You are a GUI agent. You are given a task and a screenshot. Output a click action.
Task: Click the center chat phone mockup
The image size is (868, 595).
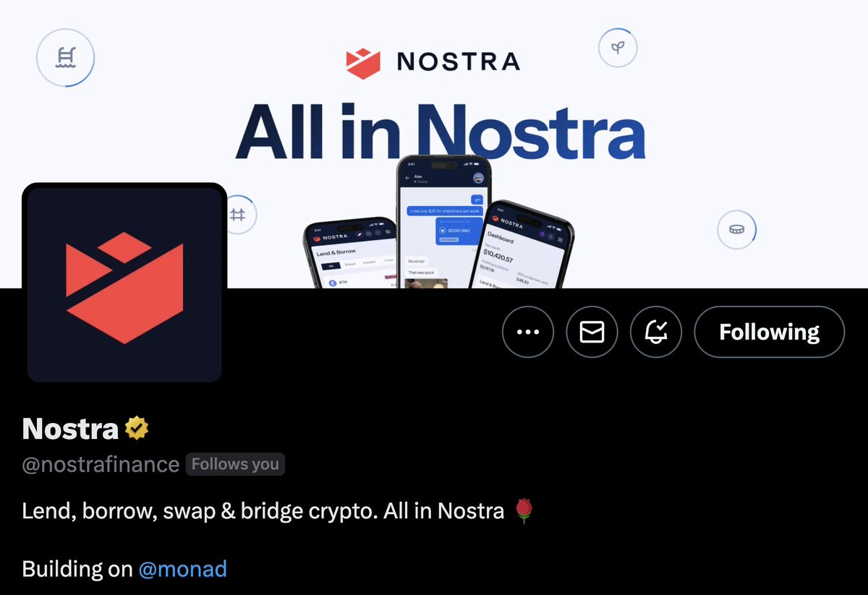click(x=443, y=222)
